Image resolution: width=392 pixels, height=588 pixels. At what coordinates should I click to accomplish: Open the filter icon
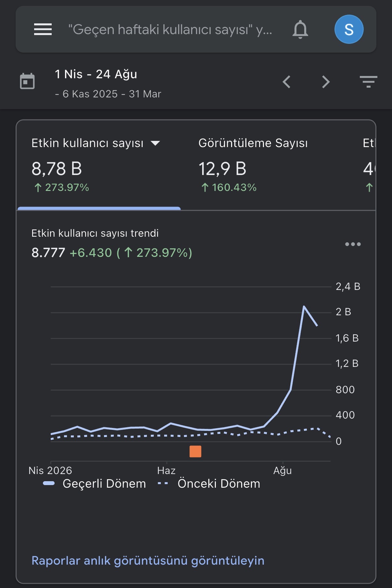pyautogui.click(x=368, y=81)
